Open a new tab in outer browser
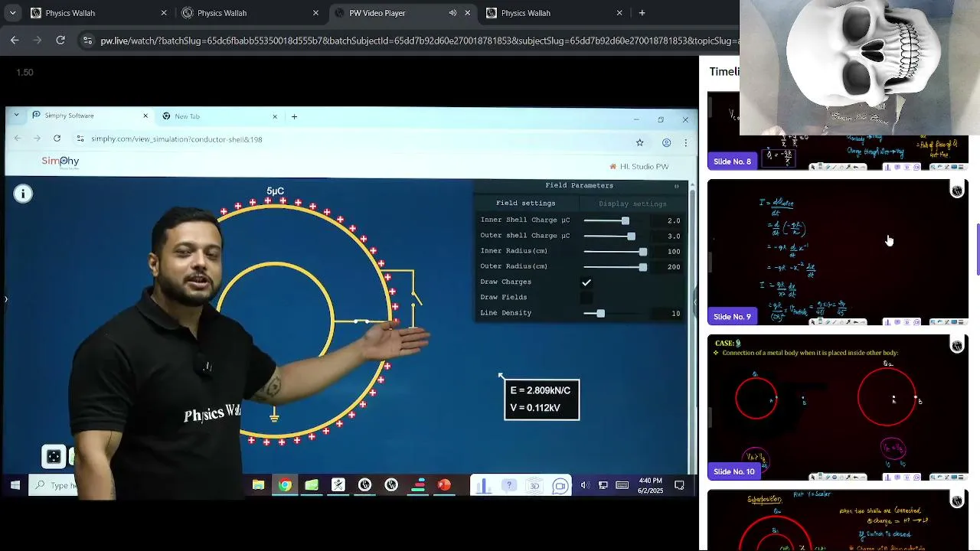The width and height of the screenshot is (980, 551). [x=642, y=13]
